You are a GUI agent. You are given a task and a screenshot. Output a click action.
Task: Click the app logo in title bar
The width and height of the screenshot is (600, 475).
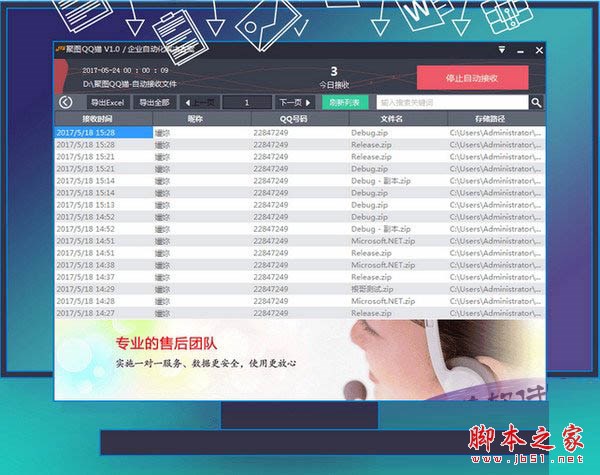(60, 49)
